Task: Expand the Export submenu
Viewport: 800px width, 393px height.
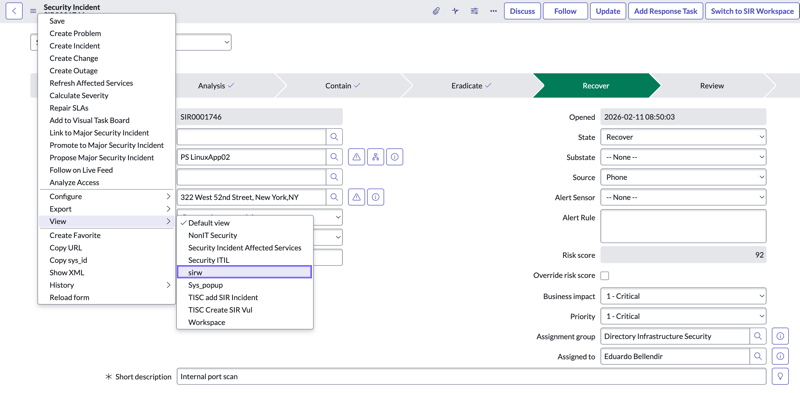Action: pyautogui.click(x=107, y=209)
